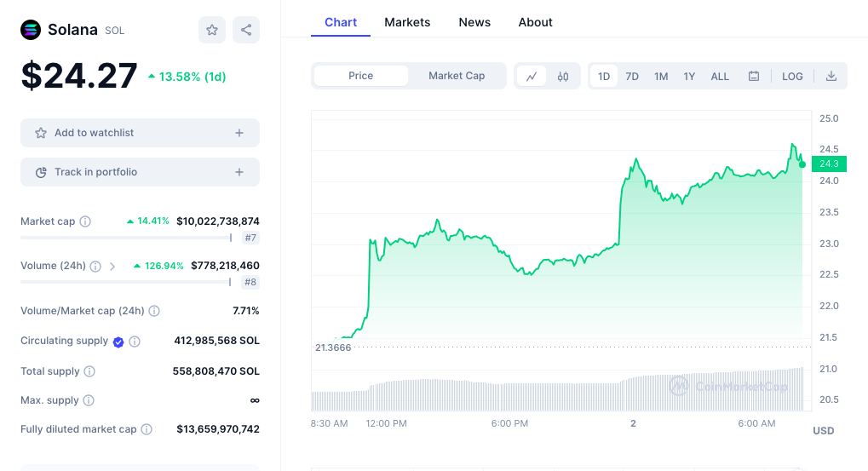Click the verified badge by Circulating supply

pos(118,342)
